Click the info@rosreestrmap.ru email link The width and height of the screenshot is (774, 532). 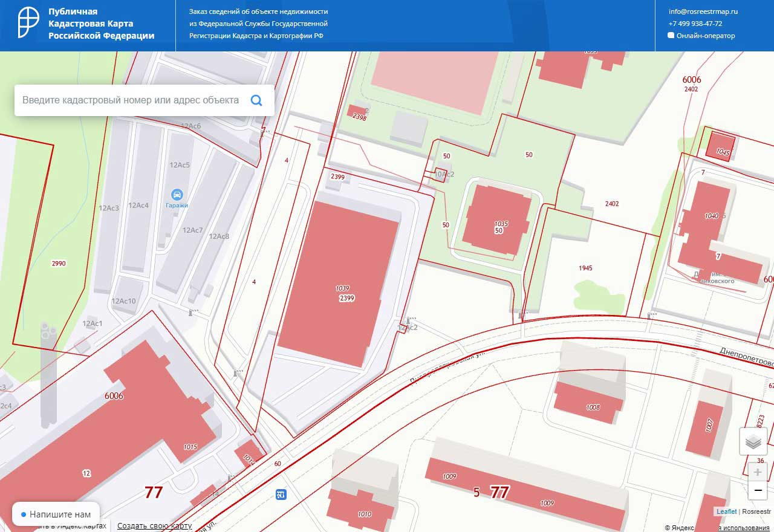pos(703,11)
